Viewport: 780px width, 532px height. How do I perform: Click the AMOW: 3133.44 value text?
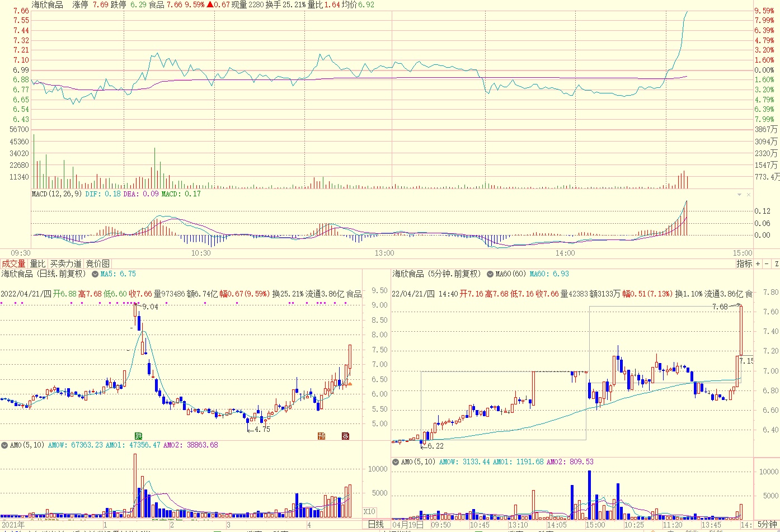point(464,462)
